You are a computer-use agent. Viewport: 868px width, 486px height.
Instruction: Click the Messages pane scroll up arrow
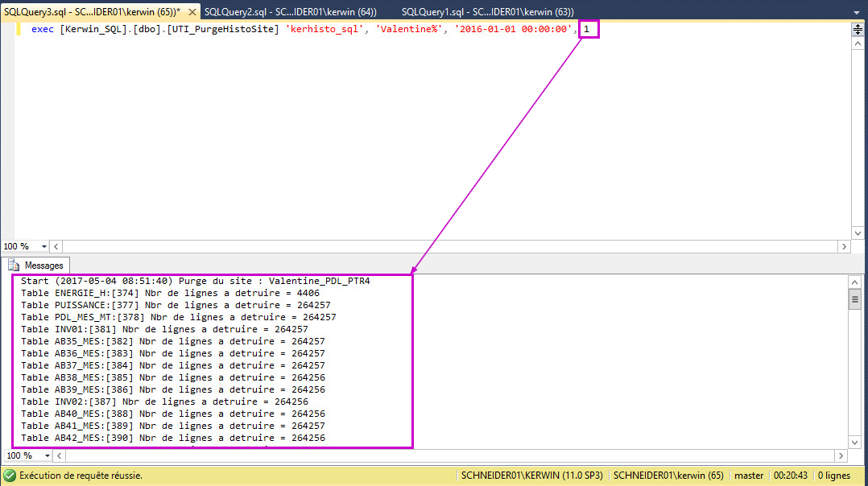[854, 282]
